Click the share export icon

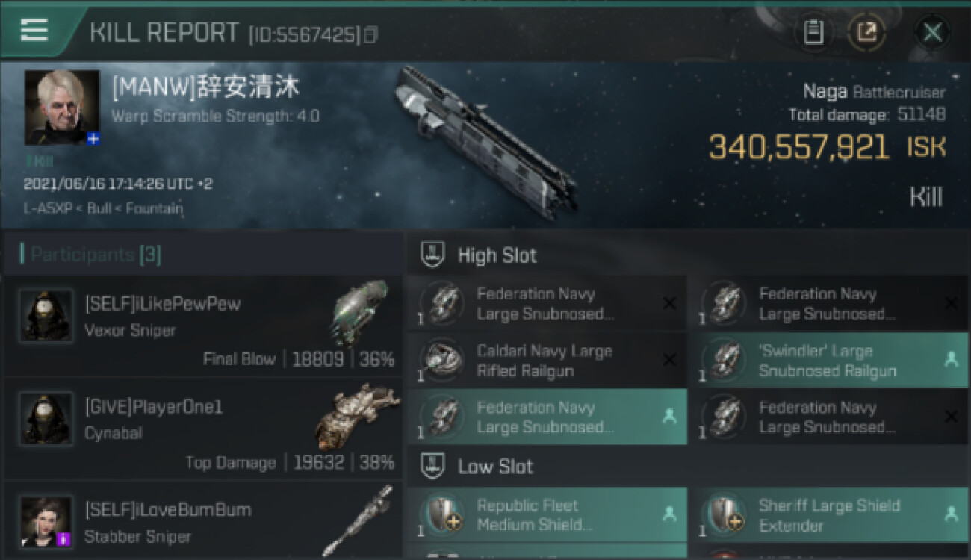point(866,32)
